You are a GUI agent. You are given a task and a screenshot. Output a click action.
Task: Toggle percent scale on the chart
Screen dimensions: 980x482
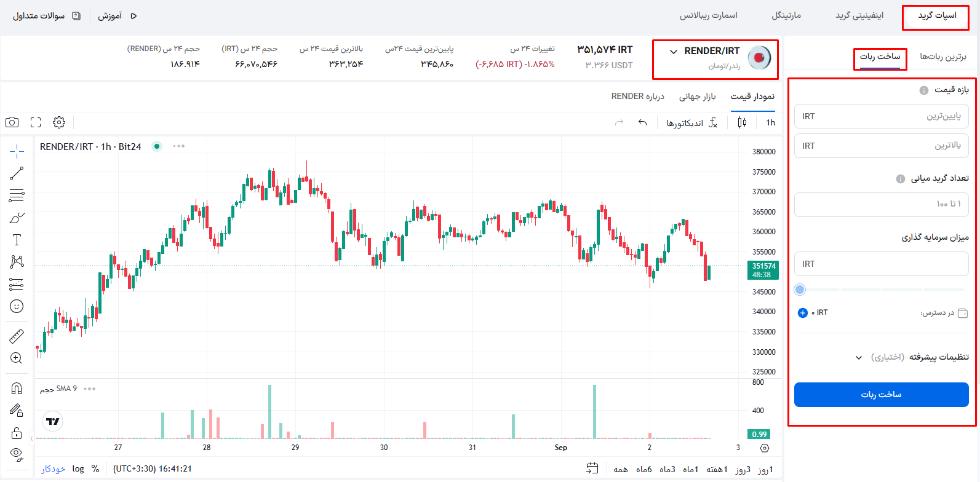point(95,468)
